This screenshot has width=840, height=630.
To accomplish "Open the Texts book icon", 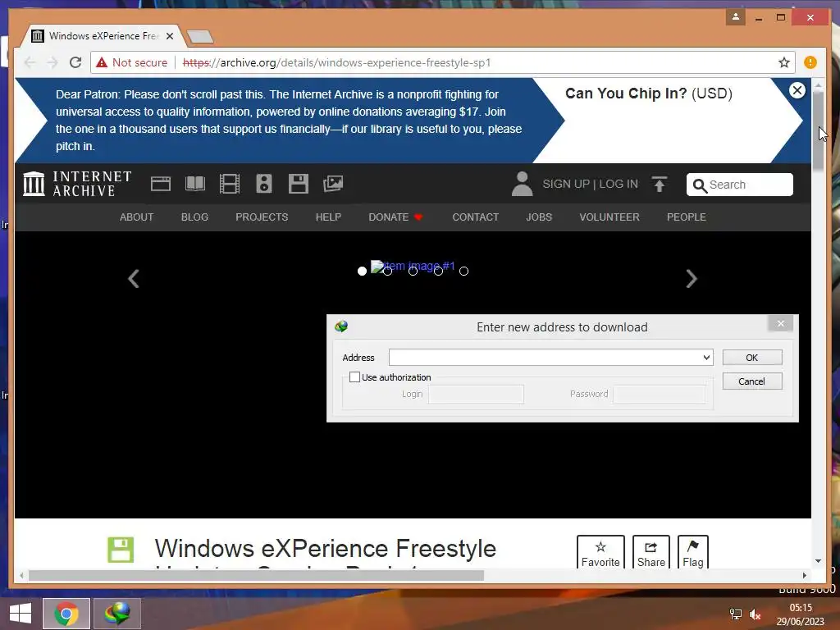I will 195,184.
